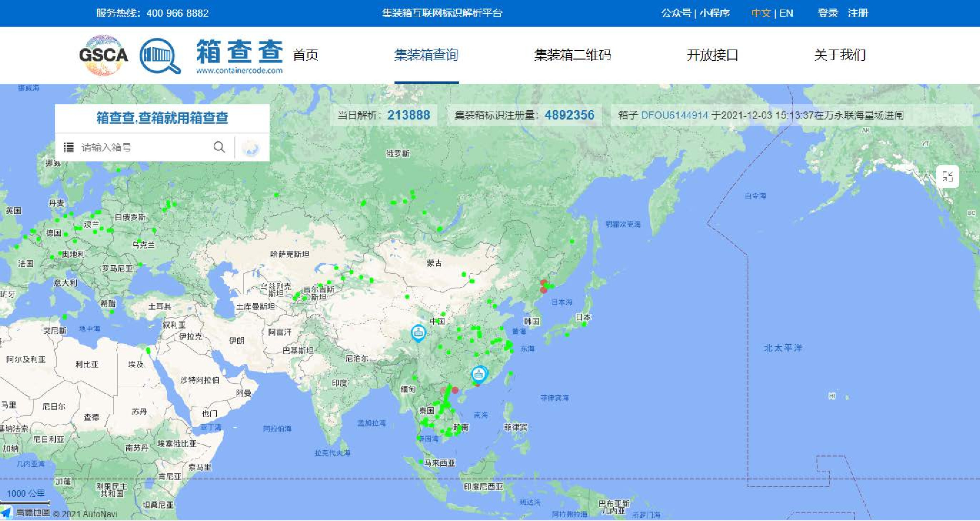Click the 小程序 link
980x521 pixels.
pos(715,13)
